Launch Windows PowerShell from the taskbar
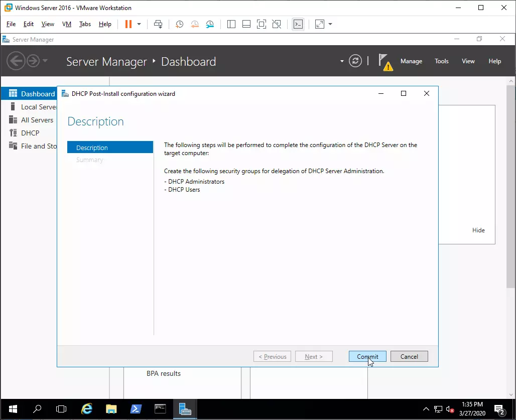Image resolution: width=516 pixels, height=420 pixels. click(x=136, y=409)
